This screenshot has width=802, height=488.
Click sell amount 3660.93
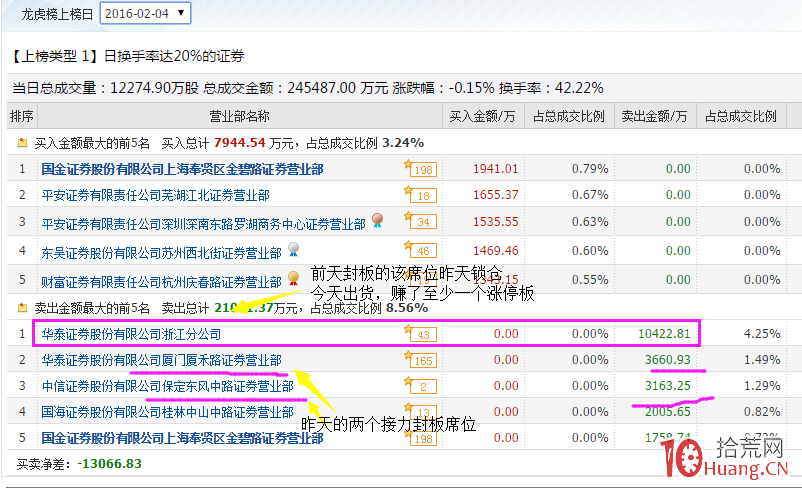click(667, 360)
